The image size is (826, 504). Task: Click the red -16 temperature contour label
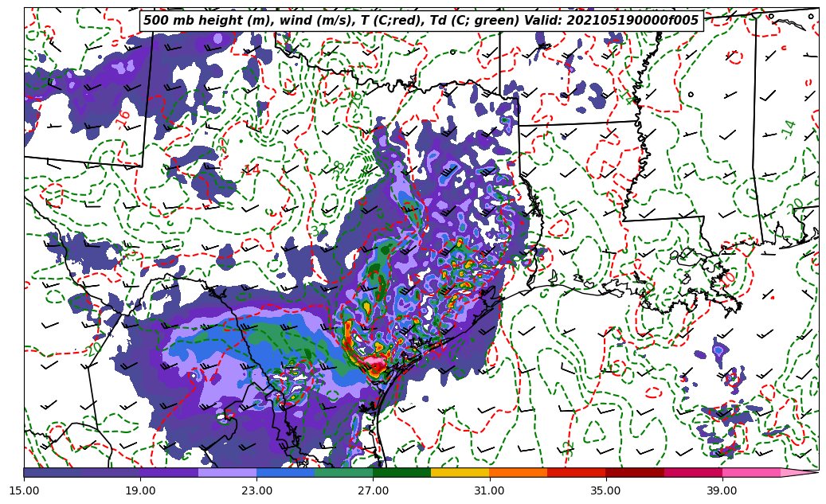click(124, 119)
